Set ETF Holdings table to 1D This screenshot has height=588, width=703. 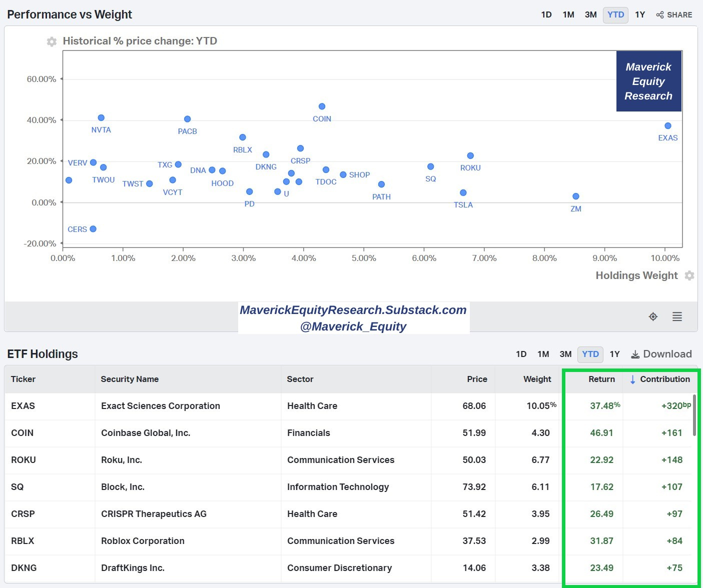[x=521, y=354]
